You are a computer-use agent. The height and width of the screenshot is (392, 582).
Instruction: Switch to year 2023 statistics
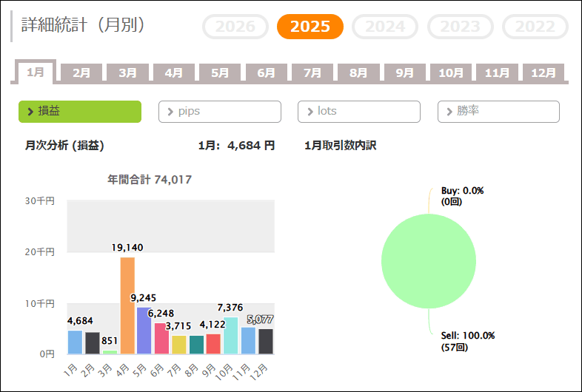coord(460,27)
